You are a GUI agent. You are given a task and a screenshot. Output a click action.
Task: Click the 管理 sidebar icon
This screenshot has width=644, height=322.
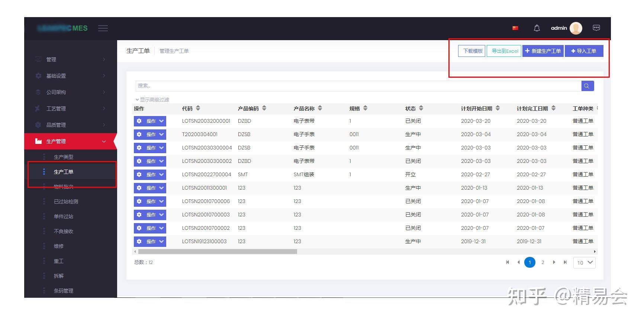38,59
